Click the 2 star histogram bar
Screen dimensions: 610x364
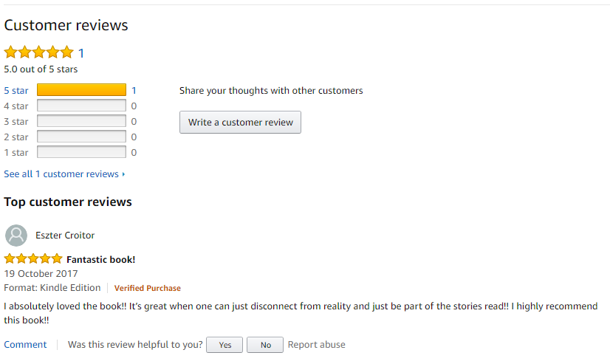tap(81, 137)
